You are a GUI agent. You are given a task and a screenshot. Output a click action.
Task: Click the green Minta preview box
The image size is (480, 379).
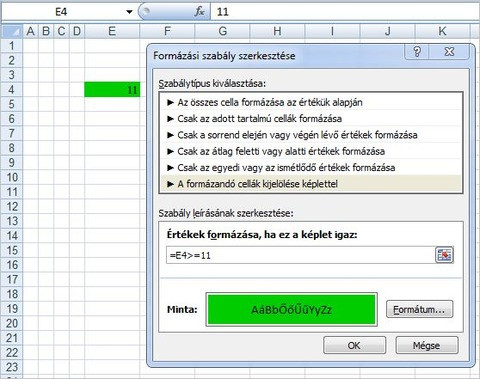pyautogui.click(x=291, y=309)
